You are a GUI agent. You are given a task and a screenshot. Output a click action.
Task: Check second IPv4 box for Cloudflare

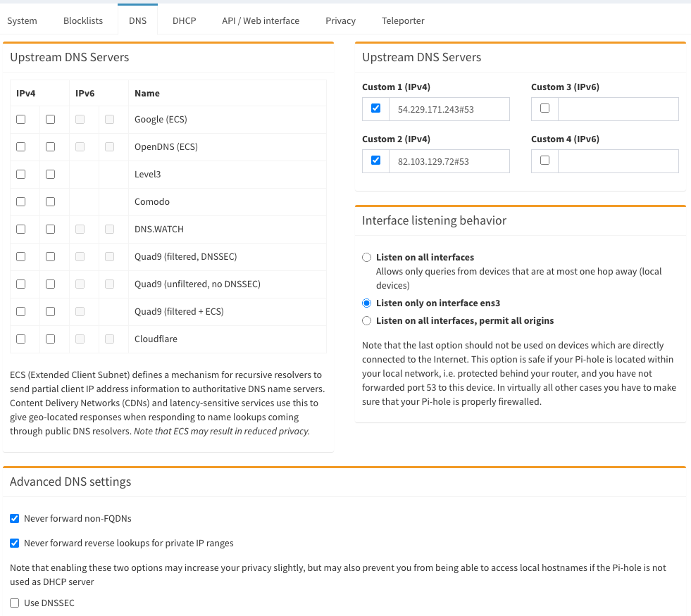point(50,339)
